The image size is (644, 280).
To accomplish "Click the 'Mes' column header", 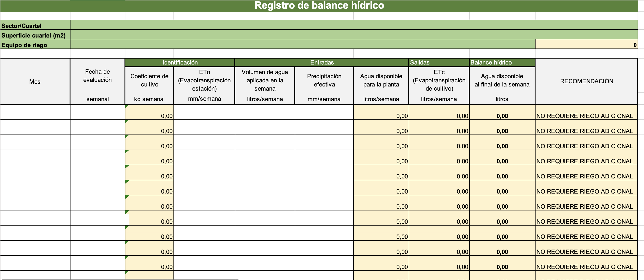I will click(35, 81).
